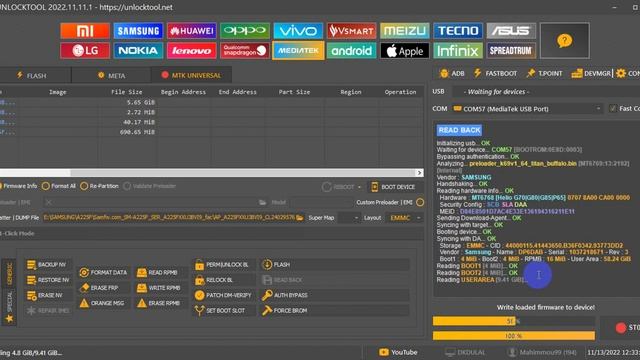
Task: Select the Vivo brand icon
Action: click(298, 31)
